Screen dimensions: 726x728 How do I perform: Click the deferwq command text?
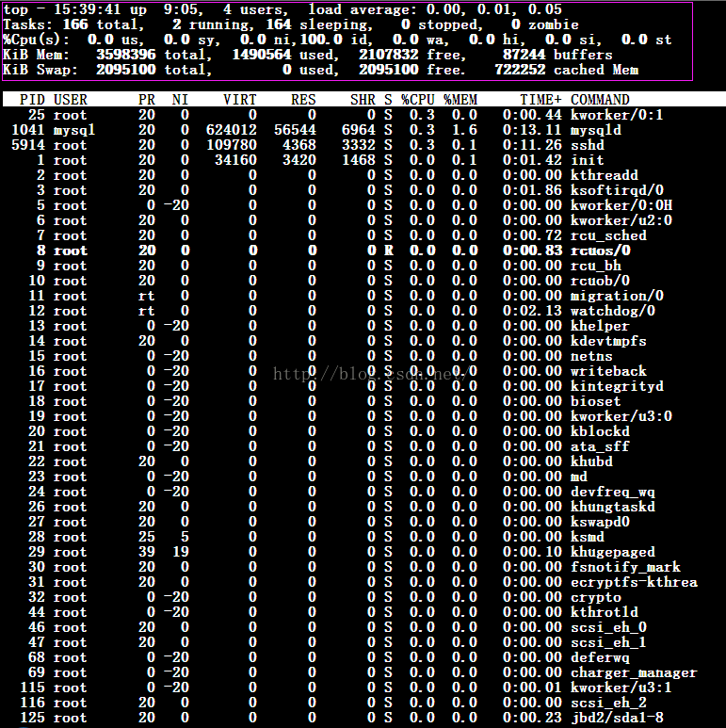pos(600,657)
